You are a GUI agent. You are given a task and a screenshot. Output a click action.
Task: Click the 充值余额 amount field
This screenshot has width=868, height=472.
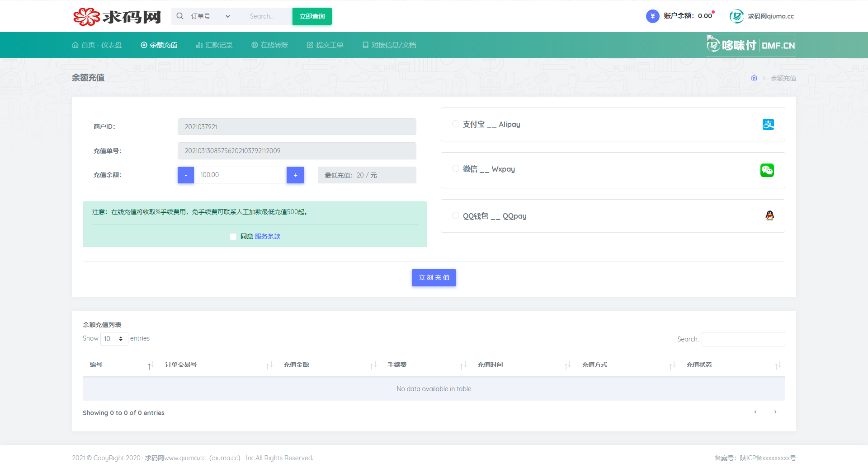point(240,175)
